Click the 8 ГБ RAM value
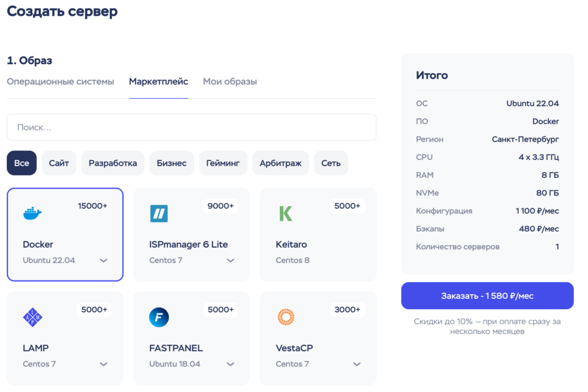 tap(550, 175)
